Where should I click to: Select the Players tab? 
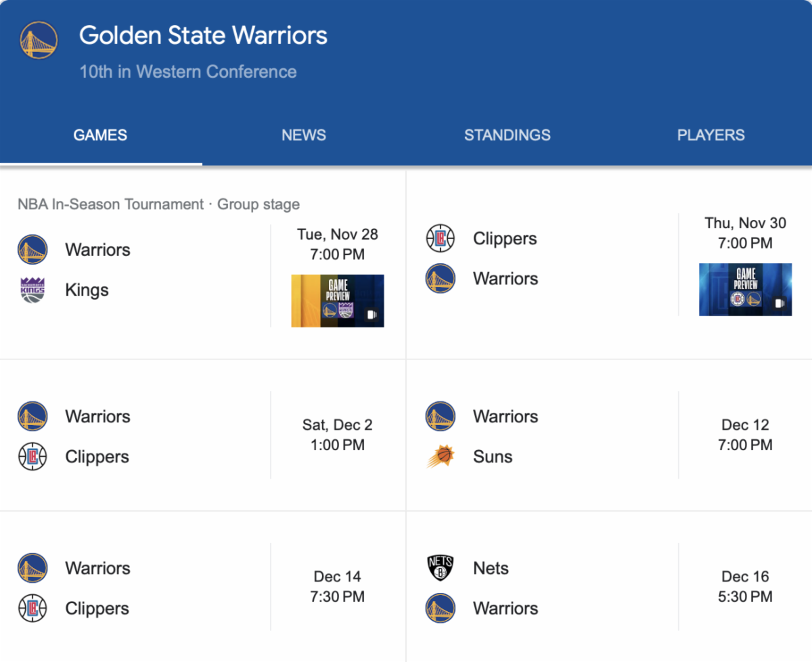point(710,135)
